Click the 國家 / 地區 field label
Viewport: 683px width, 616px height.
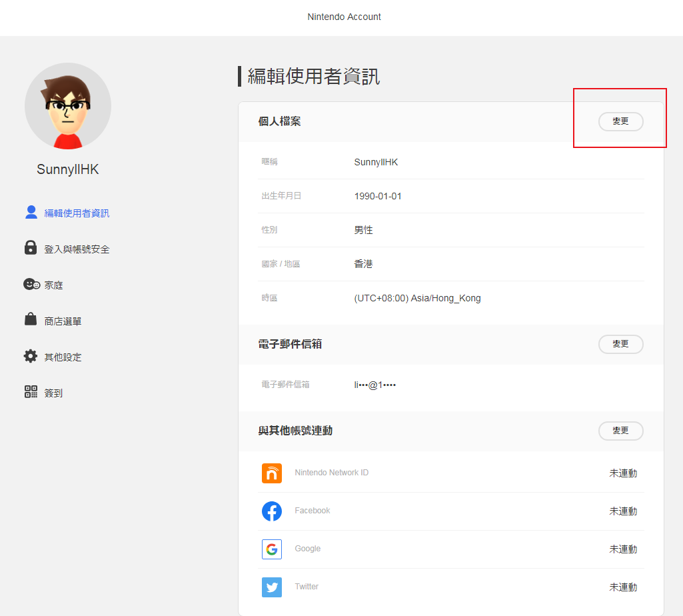pyautogui.click(x=281, y=264)
